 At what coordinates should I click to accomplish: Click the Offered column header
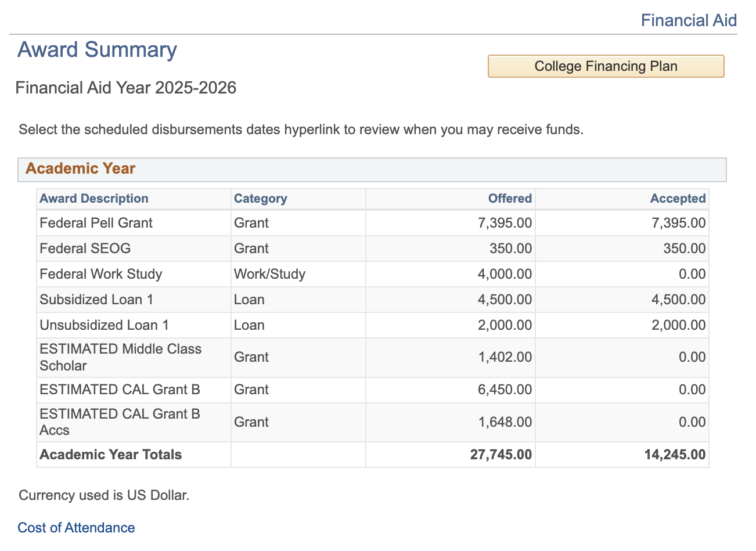(x=509, y=199)
